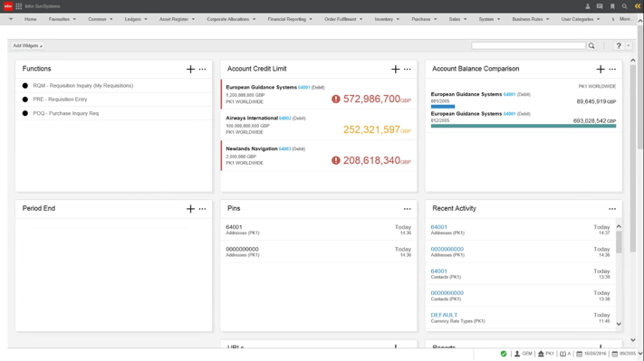Go to the Home menu item

30,19
